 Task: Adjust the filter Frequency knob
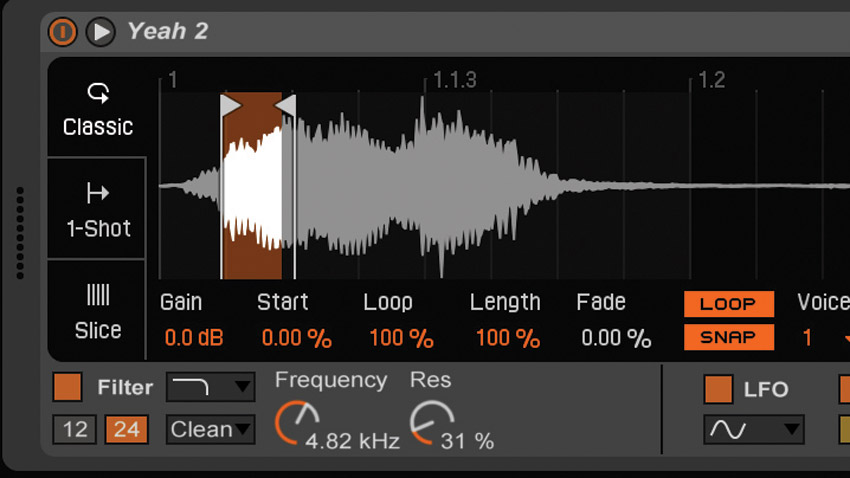pos(297,423)
